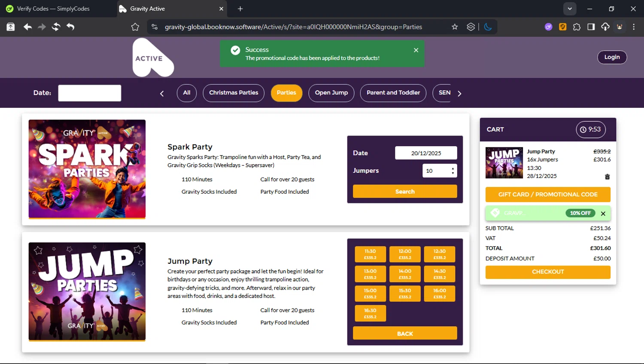
Task: Click the Gravity Active logo
Action: click(153, 58)
